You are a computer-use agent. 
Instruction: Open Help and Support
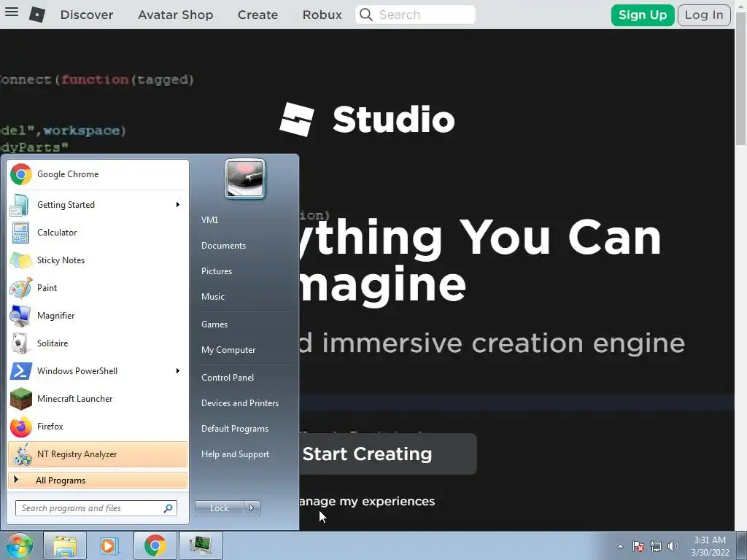point(236,454)
